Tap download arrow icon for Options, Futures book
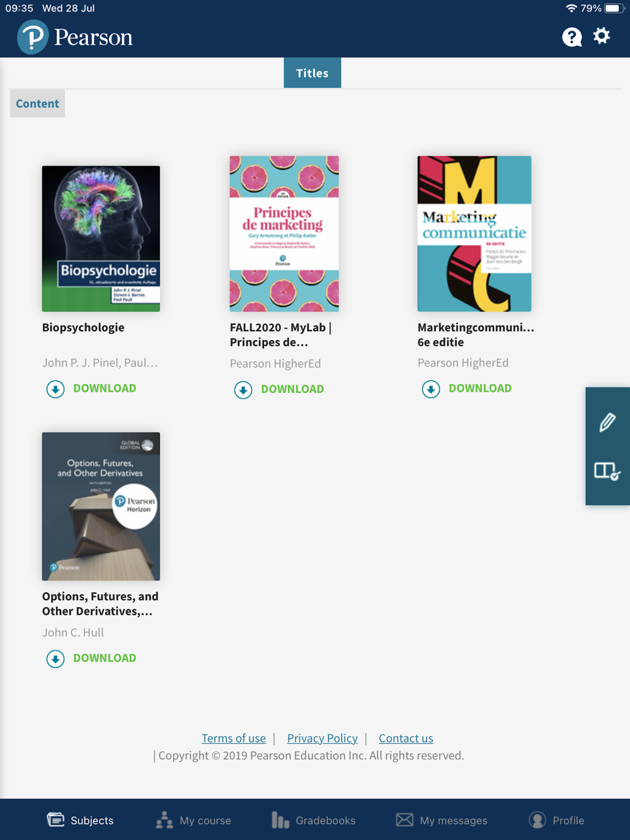630x840 pixels. 55,659
